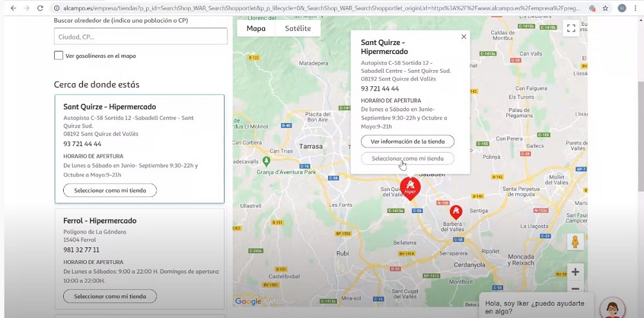Screen dimensions: 644x318
Task: Go back using browser back arrow
Action: 12,8
